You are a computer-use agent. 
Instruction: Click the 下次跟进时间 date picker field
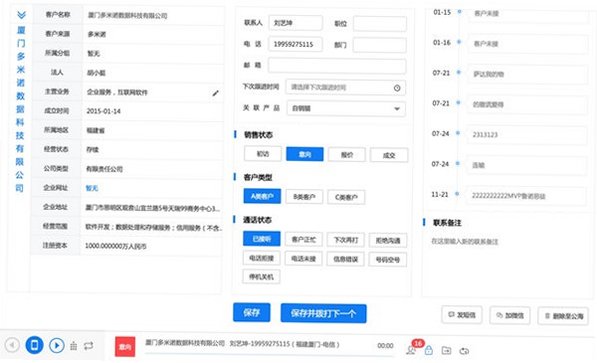345,88
